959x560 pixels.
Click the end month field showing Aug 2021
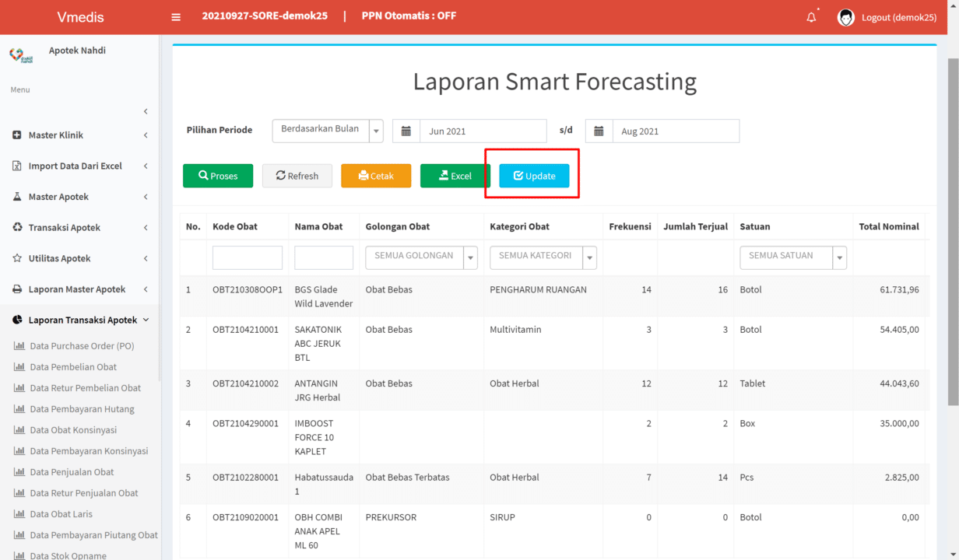(676, 131)
